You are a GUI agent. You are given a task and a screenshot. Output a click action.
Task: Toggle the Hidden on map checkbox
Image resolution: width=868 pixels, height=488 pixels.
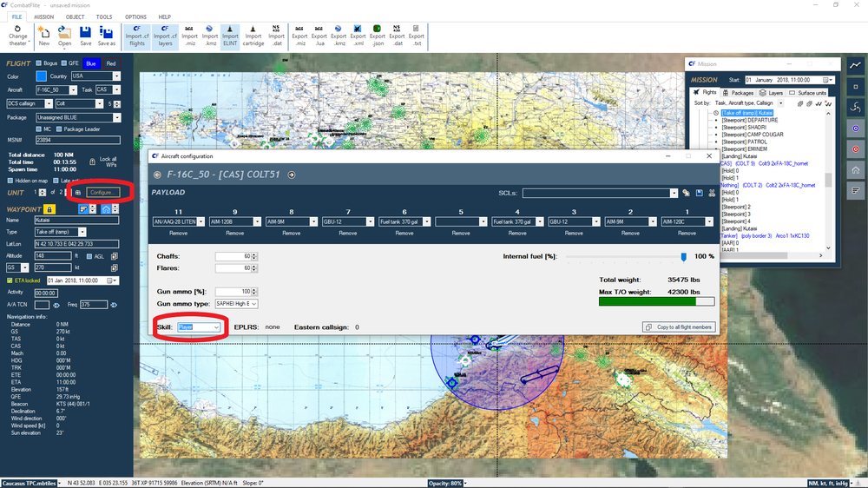(10, 180)
